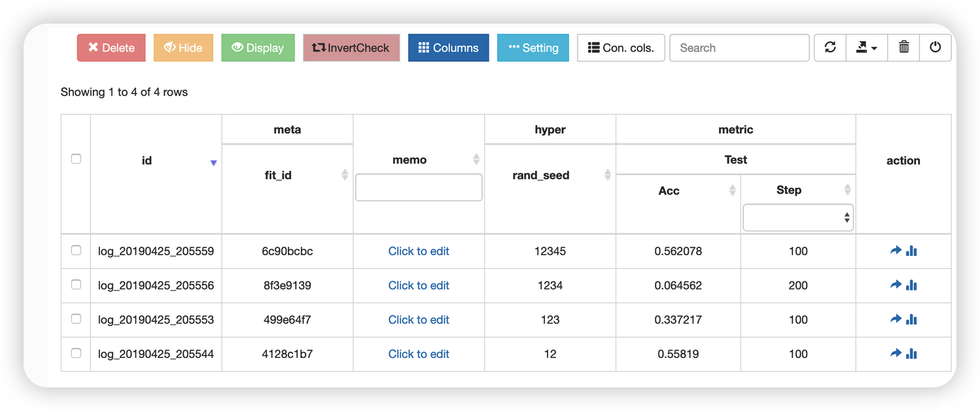Click the Step value 200
This screenshot has height=411, width=980.
coord(798,285)
